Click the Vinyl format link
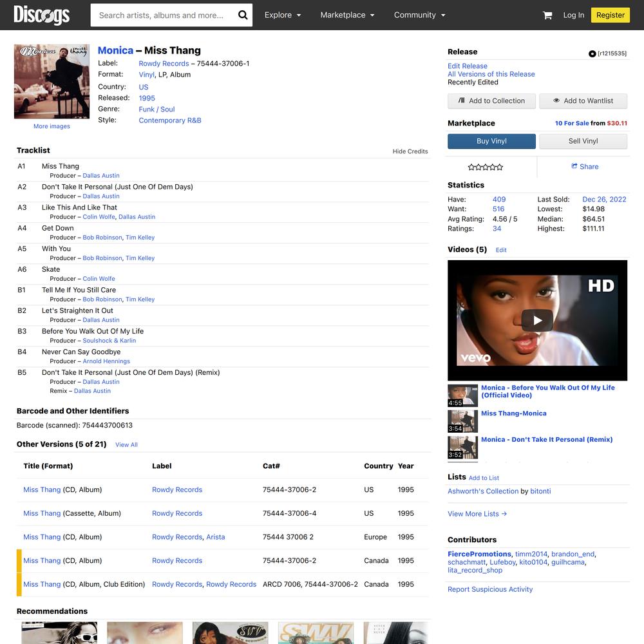The height and width of the screenshot is (644, 644). pyautogui.click(x=147, y=75)
